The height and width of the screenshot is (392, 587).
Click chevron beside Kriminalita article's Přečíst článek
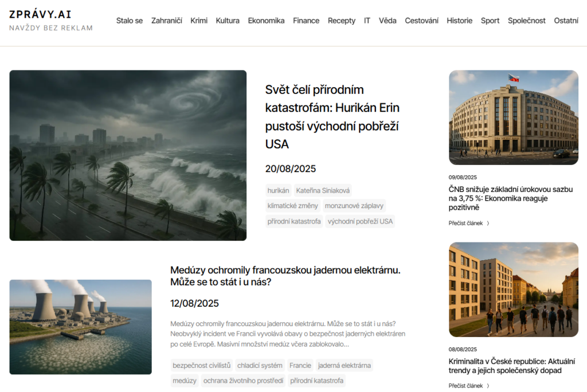[488, 386]
